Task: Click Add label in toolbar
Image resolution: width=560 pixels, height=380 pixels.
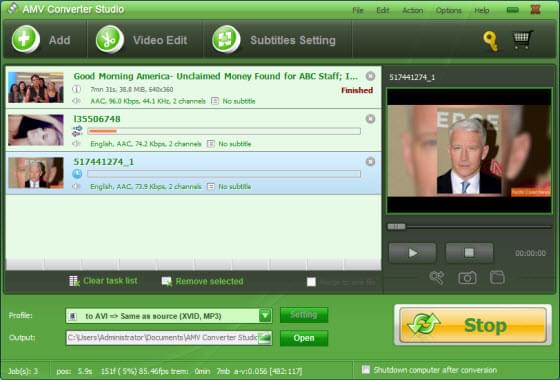Action: click(59, 40)
